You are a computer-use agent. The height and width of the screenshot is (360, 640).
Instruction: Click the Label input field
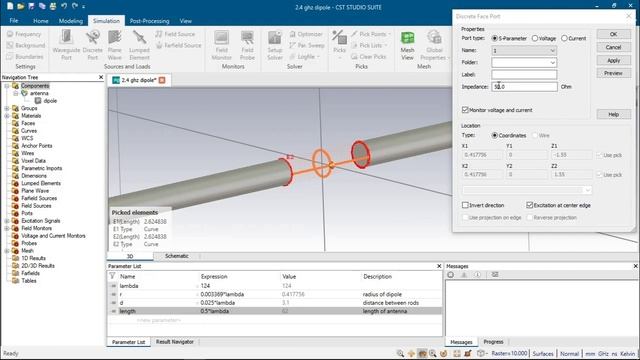(524, 75)
